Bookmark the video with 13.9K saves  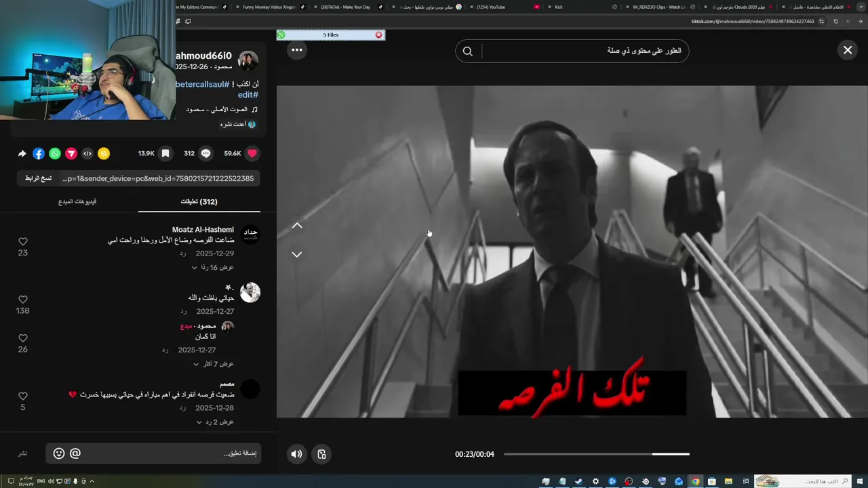coord(165,153)
